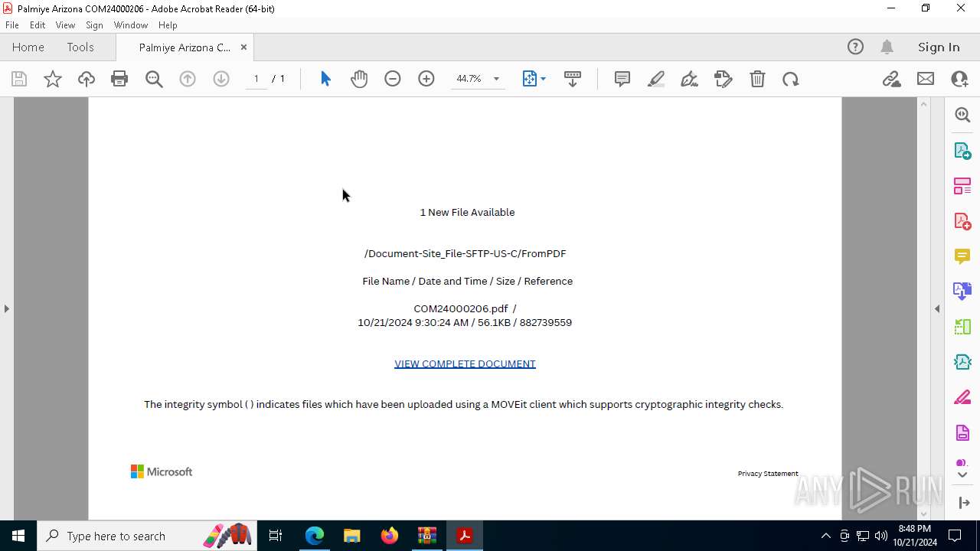980x551 pixels.
Task: Click the document's vertical scrollbar up arrow
Action: pyautogui.click(x=923, y=103)
